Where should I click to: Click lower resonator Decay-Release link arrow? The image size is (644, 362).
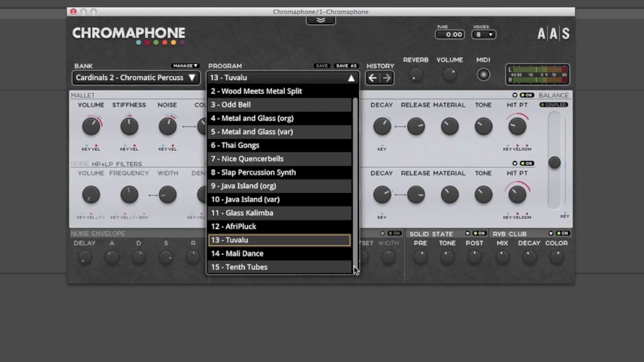pyautogui.click(x=399, y=195)
